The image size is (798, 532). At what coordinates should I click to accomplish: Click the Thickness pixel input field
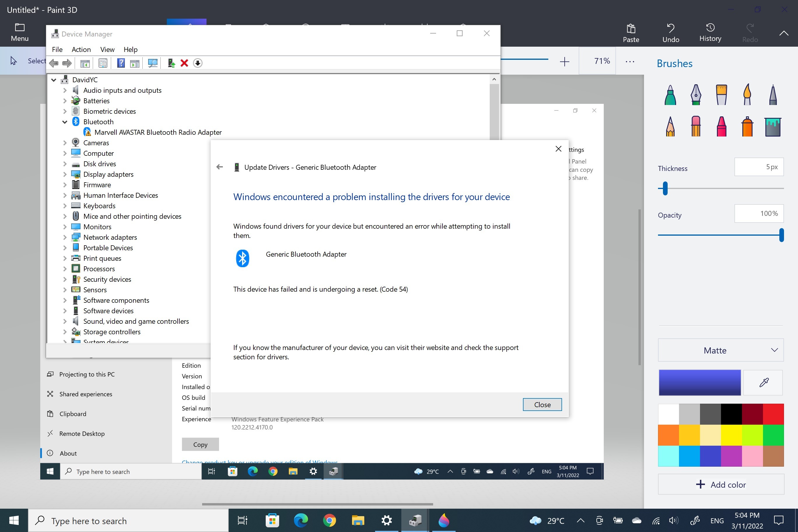pyautogui.click(x=759, y=167)
